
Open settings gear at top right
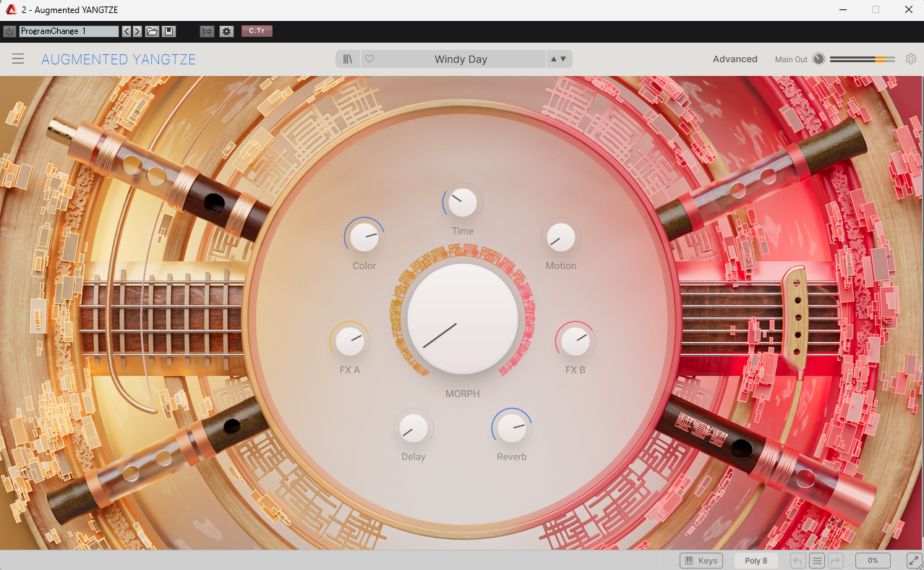[x=911, y=59]
